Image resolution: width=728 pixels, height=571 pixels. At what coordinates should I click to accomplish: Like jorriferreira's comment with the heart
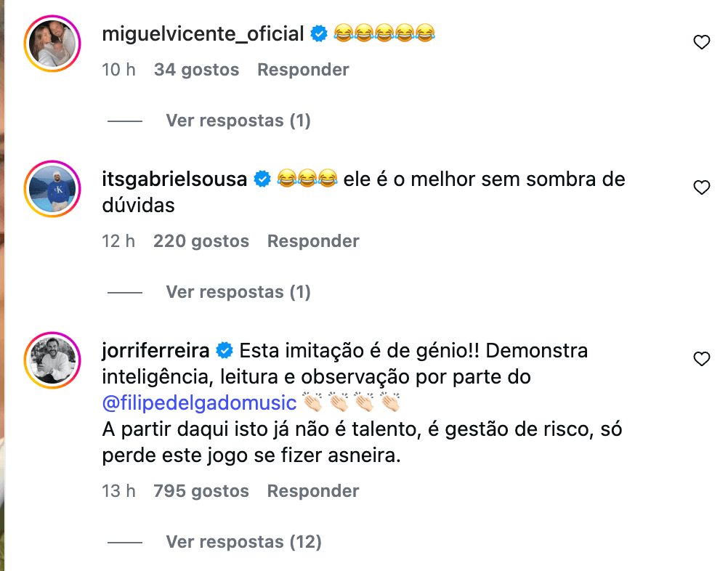(x=701, y=359)
